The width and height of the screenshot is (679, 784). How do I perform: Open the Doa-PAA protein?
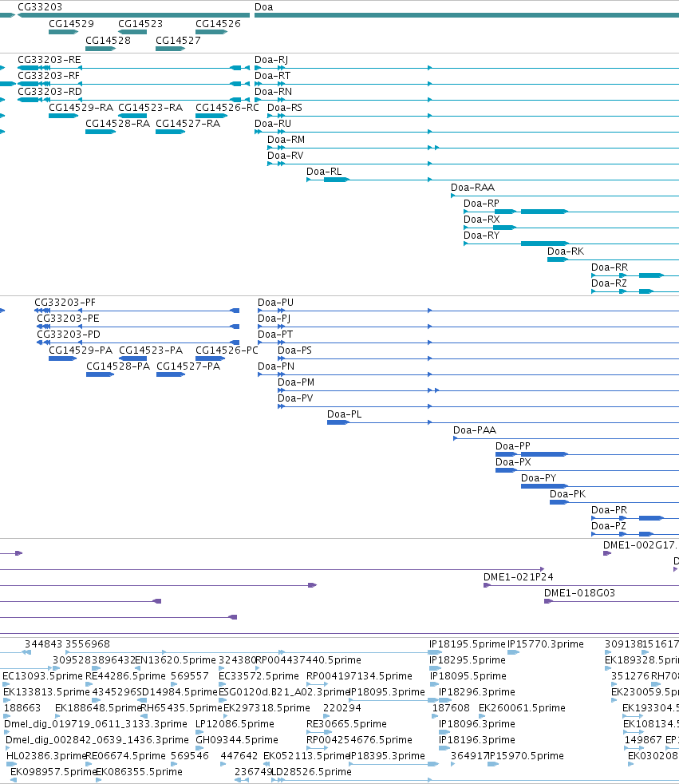pos(475,430)
